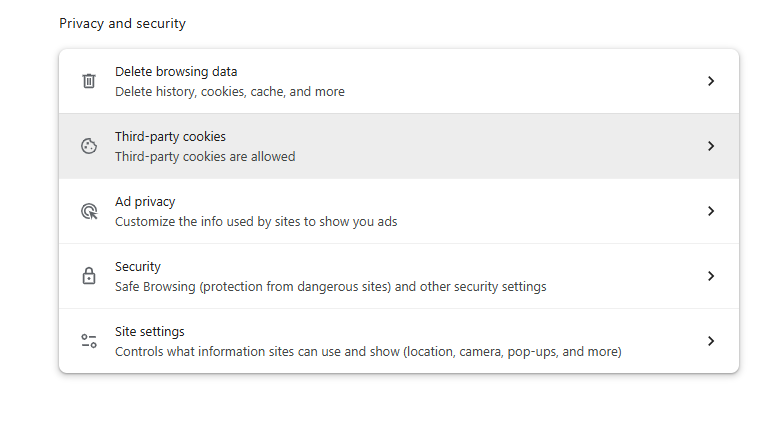Go to the Ad privacy label
The image size is (777, 429).
pyautogui.click(x=145, y=202)
